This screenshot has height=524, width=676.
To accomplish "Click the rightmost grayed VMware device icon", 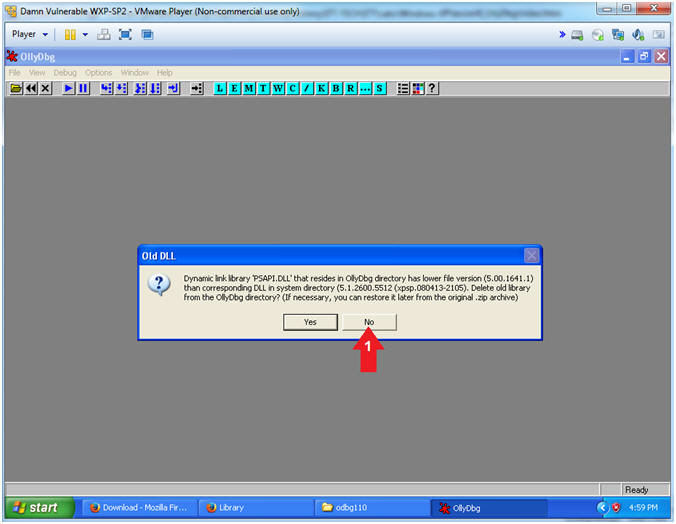I will 658,35.
